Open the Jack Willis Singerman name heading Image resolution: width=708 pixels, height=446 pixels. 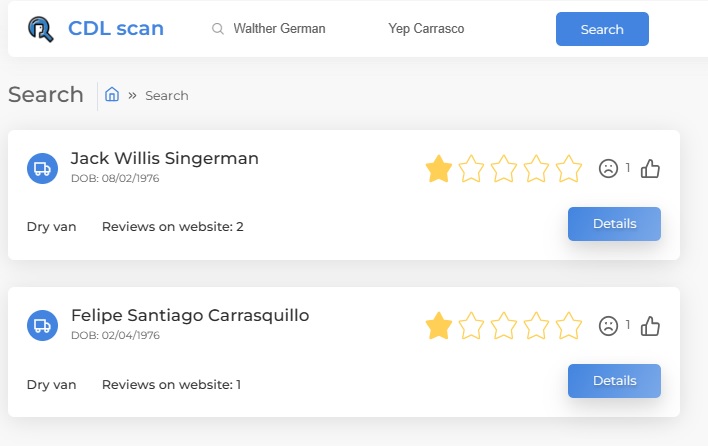tap(165, 158)
